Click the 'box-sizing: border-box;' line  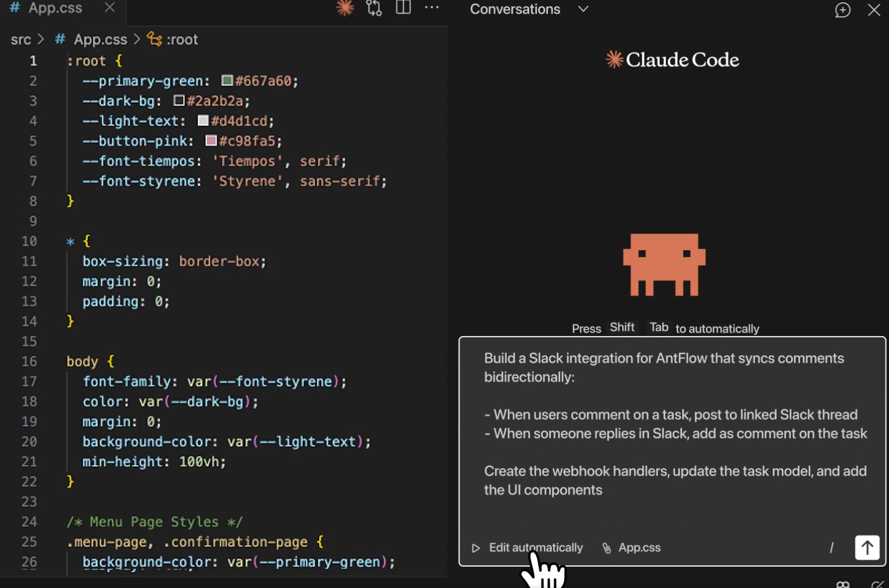coord(175,261)
